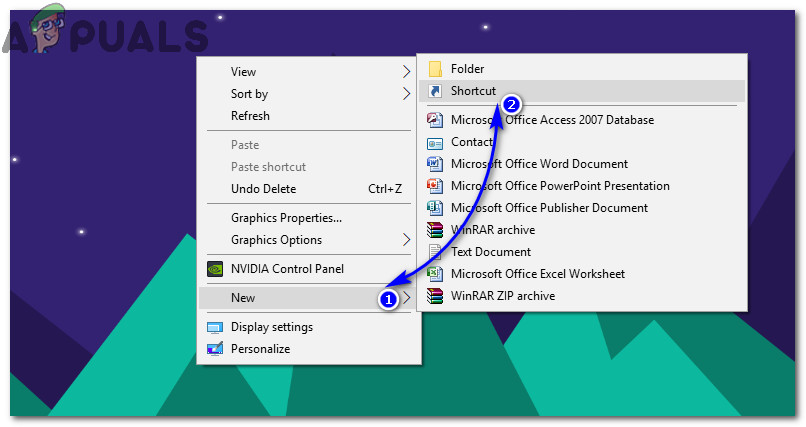This screenshot has width=806, height=427.
Task: Click the Display settings monitor icon
Action: (x=215, y=327)
